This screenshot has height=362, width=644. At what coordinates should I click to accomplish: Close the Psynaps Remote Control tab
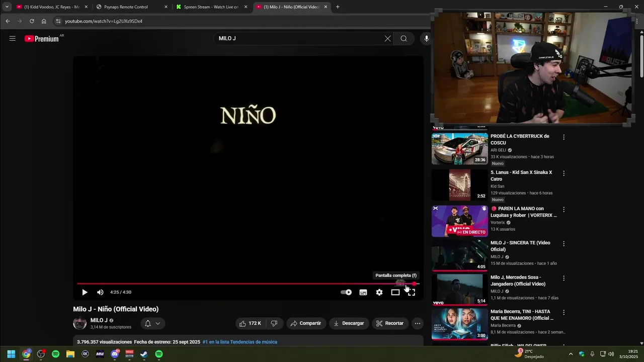coord(166,7)
